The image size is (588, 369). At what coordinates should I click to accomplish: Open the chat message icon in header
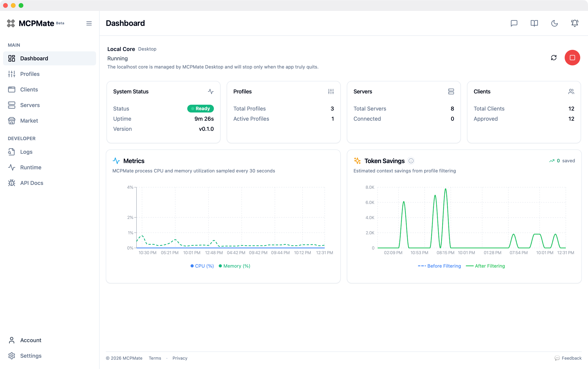coord(514,23)
